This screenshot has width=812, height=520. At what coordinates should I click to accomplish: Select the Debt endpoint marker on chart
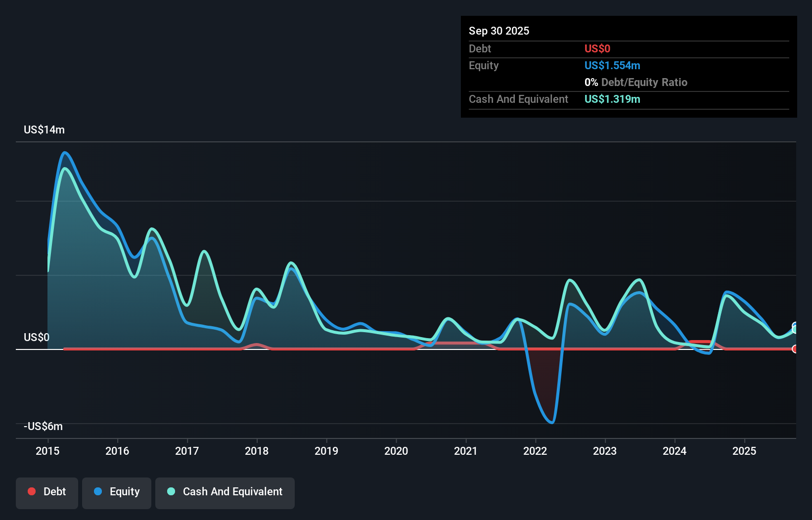pyautogui.click(x=795, y=349)
